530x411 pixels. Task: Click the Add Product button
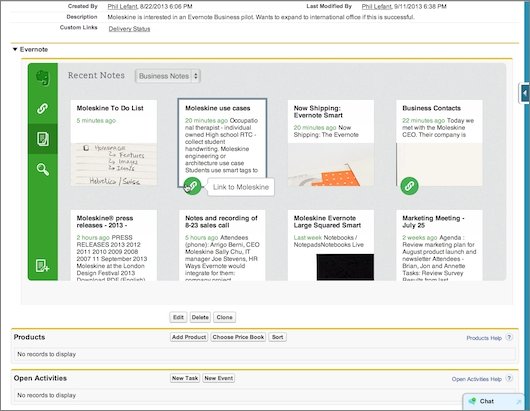coord(189,337)
